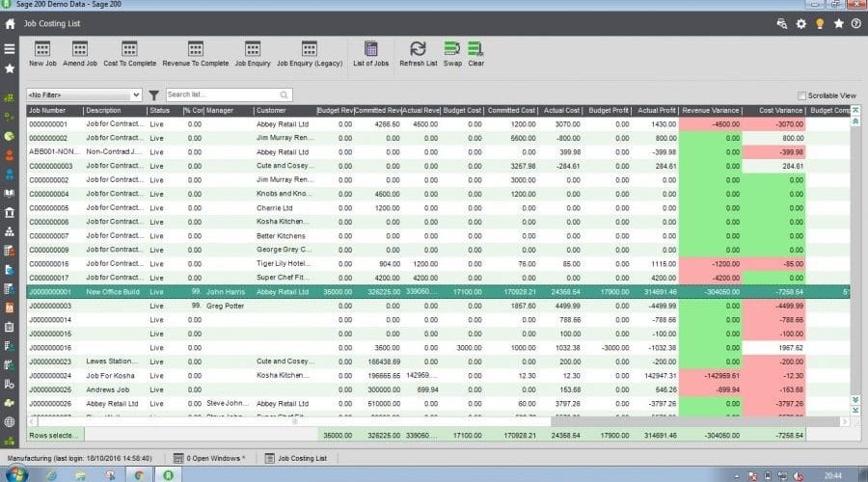Select job row 0000000001
Screen dimensions: 868x482
coord(438,124)
